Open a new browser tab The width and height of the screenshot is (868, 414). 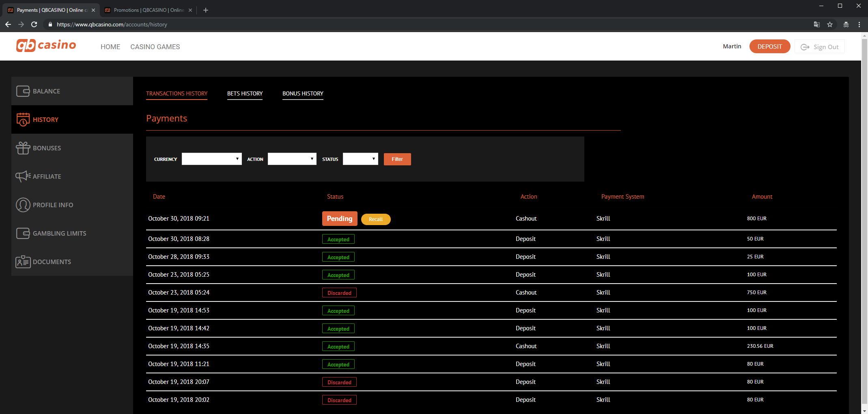pos(206,10)
